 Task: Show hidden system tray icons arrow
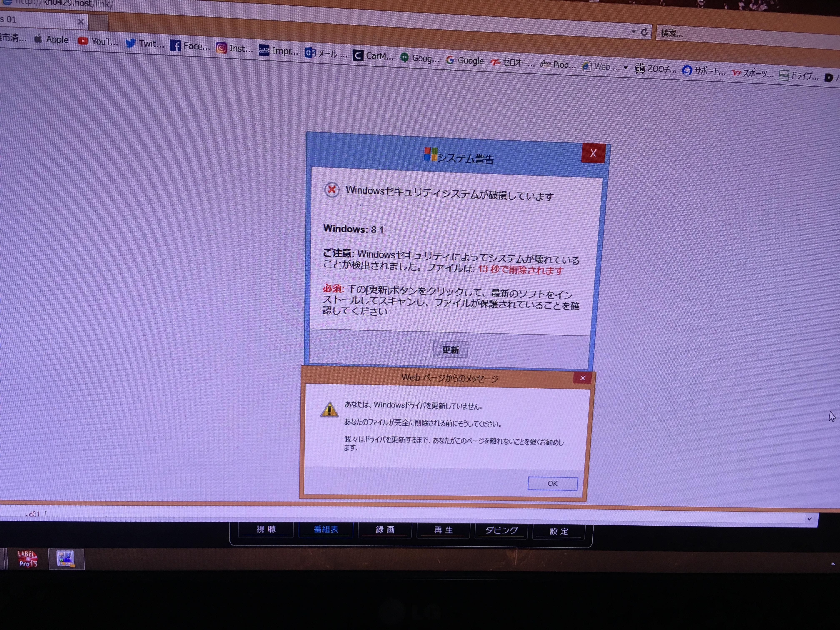(x=832, y=564)
